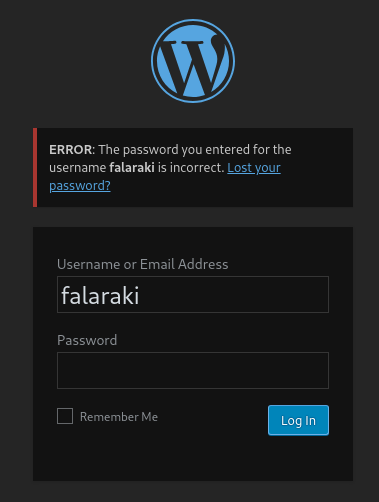Click bold username falaraki in error message

[132, 168]
